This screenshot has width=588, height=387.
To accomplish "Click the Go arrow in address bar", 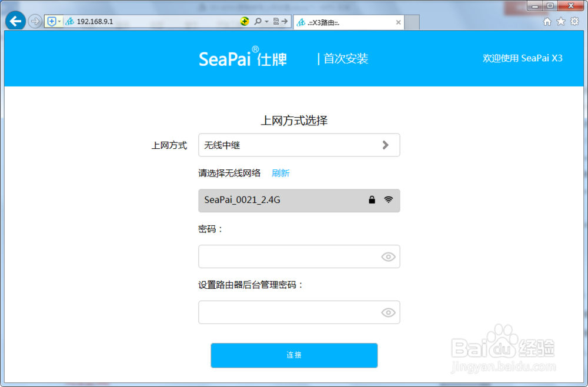I will [285, 21].
